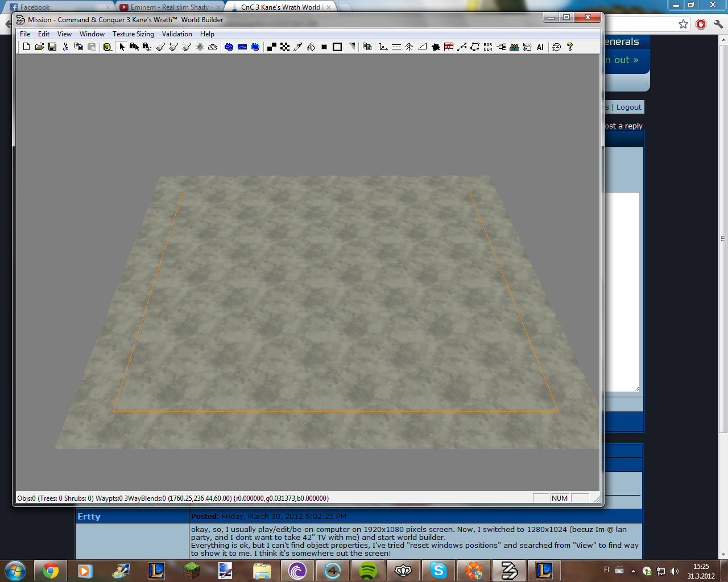The width and height of the screenshot is (728, 582).
Task: Copy selection using the copy icon
Action: click(78, 47)
